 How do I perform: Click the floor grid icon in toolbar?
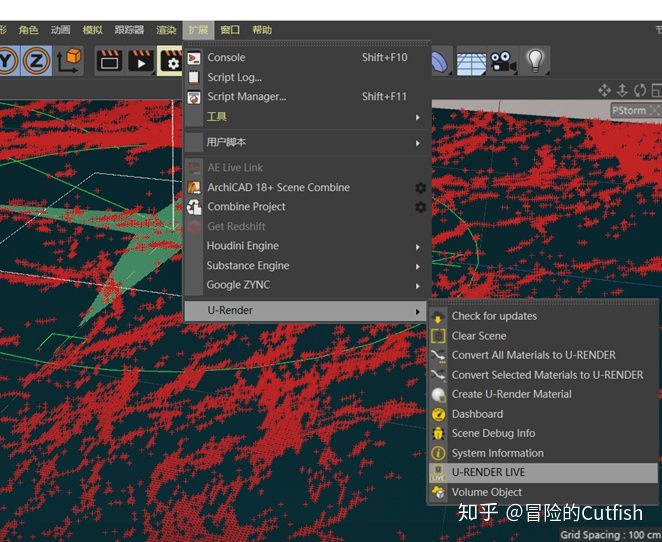471,62
